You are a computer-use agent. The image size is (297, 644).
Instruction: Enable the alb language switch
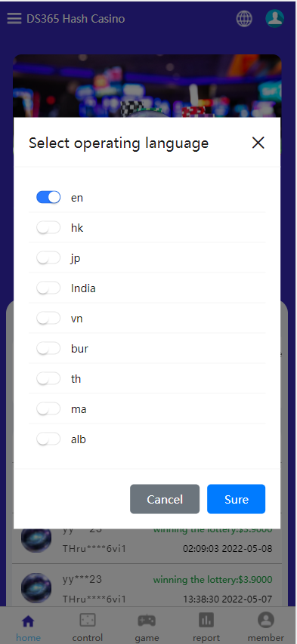[x=48, y=439]
